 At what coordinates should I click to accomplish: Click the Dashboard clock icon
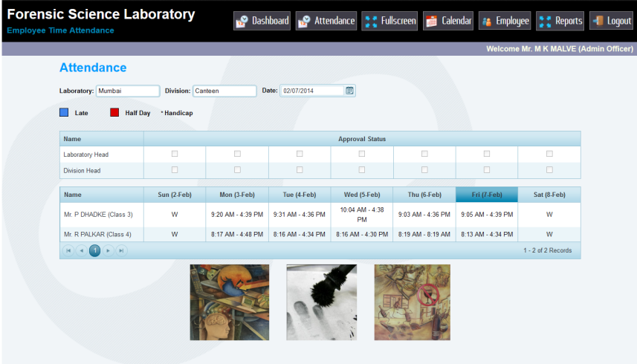[242, 22]
